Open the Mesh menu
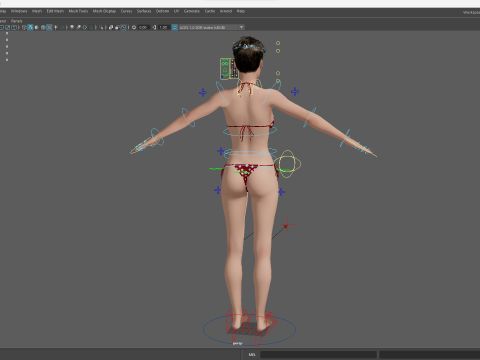480x360 pixels. [37, 11]
